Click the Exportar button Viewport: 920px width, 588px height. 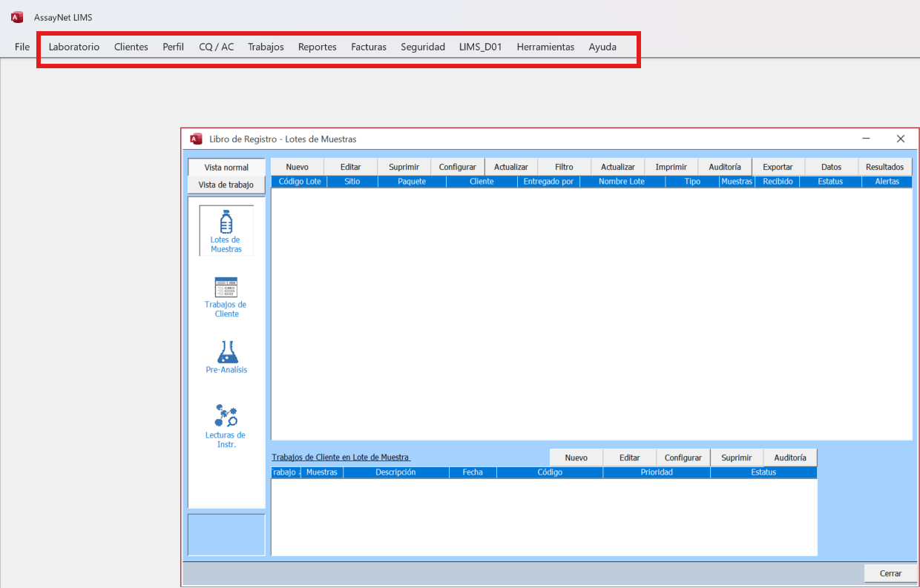[x=778, y=167]
